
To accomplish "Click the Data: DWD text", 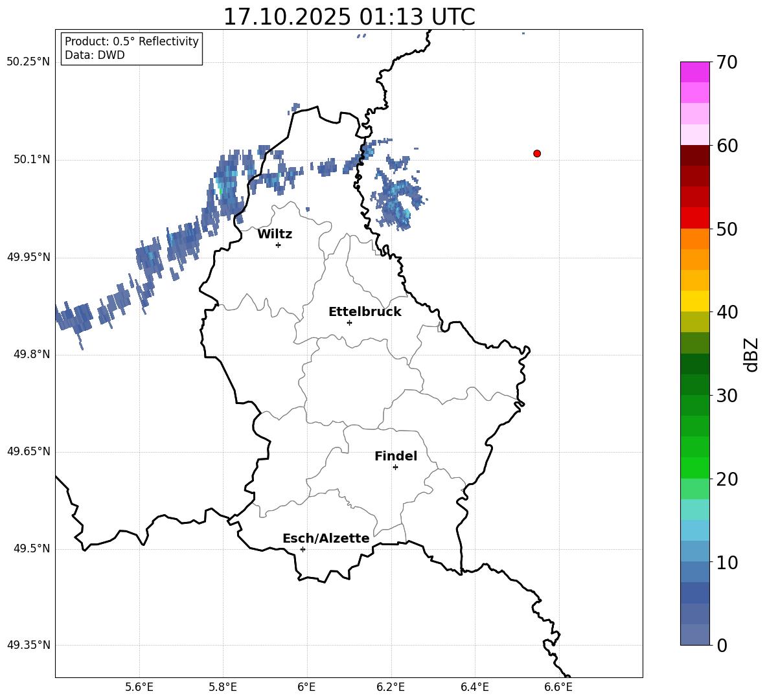I will coord(95,55).
